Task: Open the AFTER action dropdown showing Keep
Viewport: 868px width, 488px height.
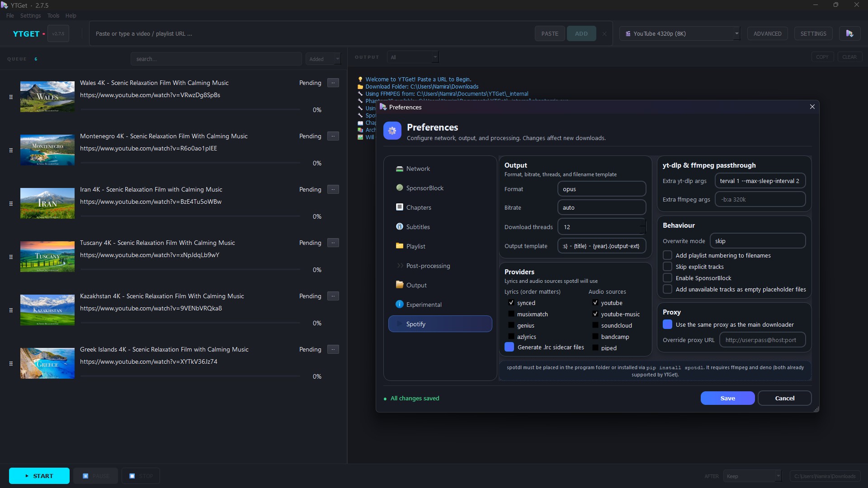Action: 752,476
